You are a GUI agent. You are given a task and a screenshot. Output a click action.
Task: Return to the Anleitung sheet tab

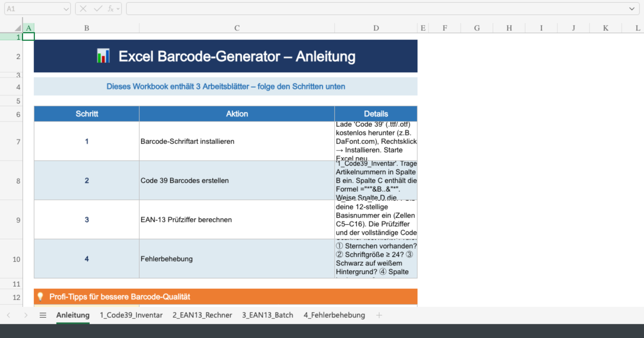coord(73,315)
